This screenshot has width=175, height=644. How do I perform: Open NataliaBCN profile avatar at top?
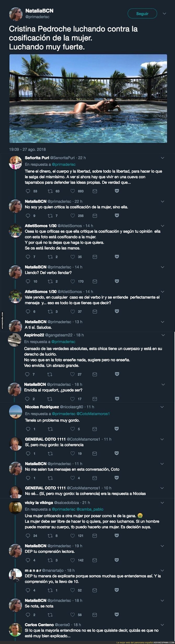(16, 14)
